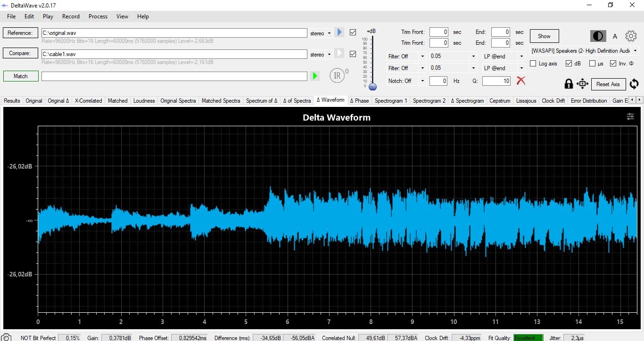
Task: Click Gain 0,3781dB status value
Action: point(116,338)
